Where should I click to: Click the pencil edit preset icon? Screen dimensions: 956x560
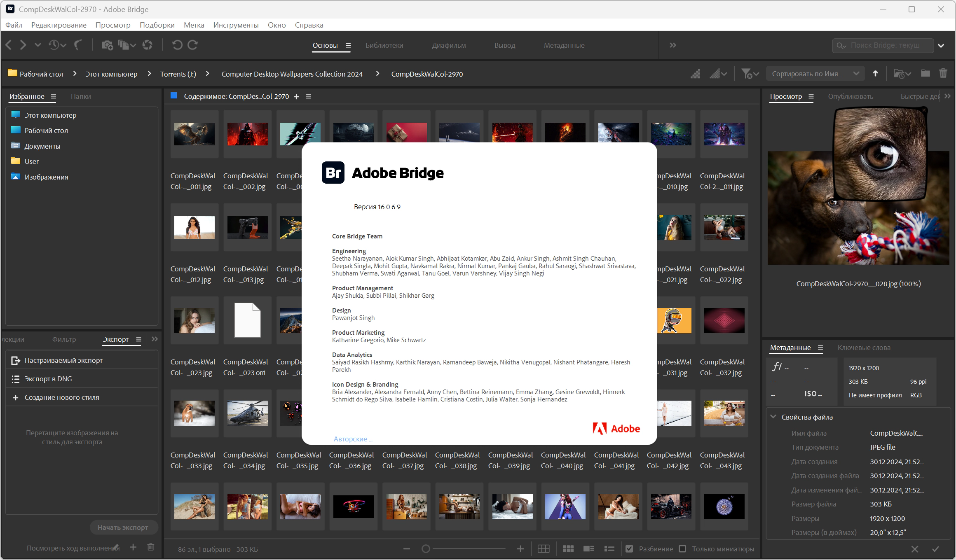pos(117,547)
